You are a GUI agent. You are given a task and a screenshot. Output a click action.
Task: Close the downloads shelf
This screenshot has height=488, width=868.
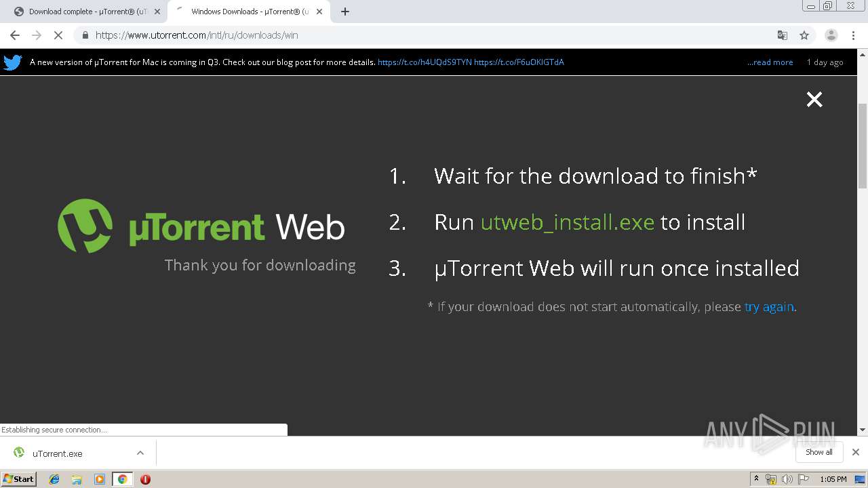point(856,452)
